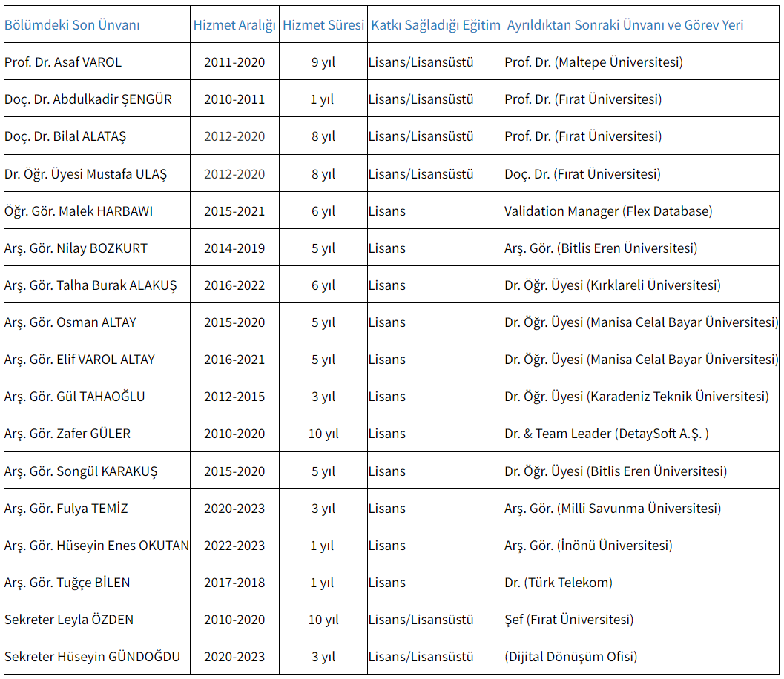The width and height of the screenshot is (784, 679).
Task: Click the 'Katkı Sağladığı Eğitim' column header
Action: pyautogui.click(x=435, y=25)
